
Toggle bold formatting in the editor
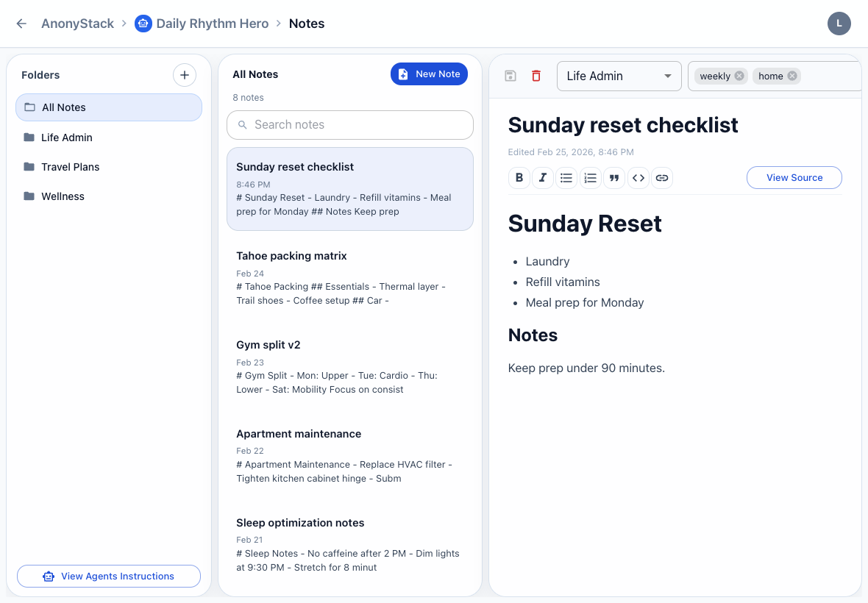click(519, 178)
